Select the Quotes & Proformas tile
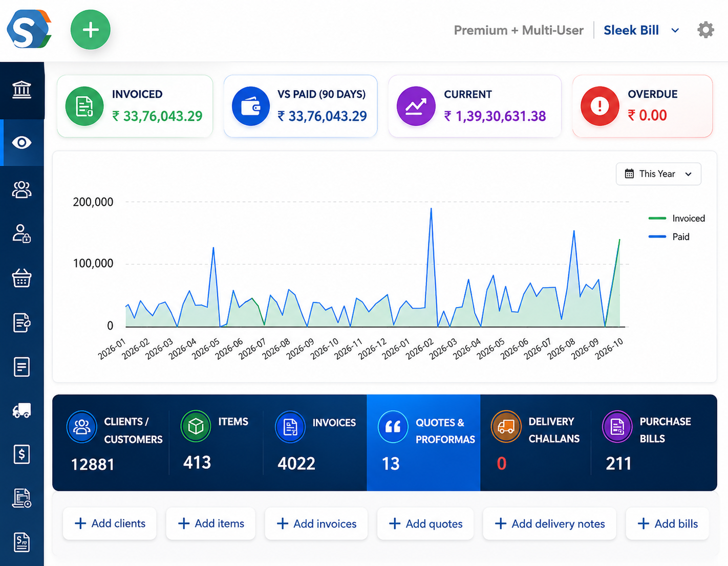Viewport: 728px width, 566px height. [423, 443]
